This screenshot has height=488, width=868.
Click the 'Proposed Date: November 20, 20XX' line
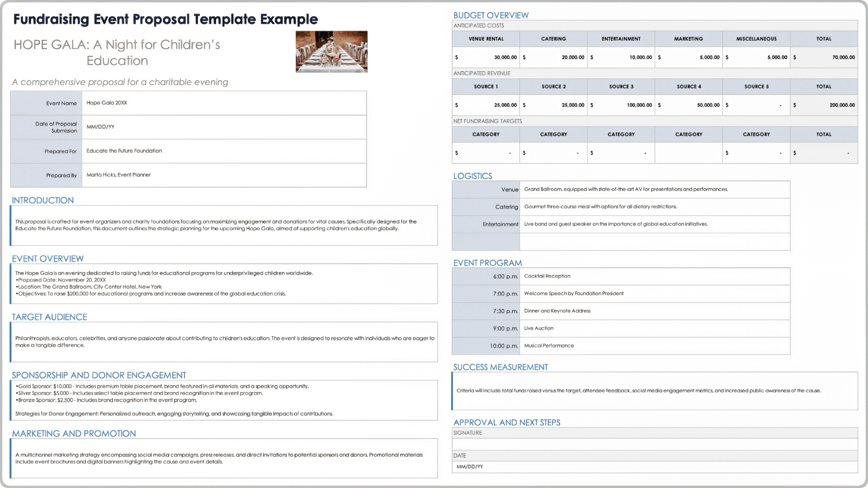coord(61,280)
